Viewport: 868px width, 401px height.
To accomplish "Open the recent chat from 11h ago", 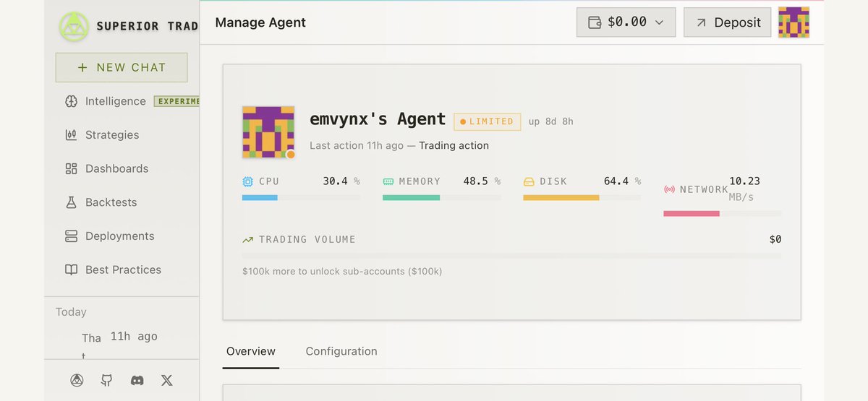I will point(120,342).
